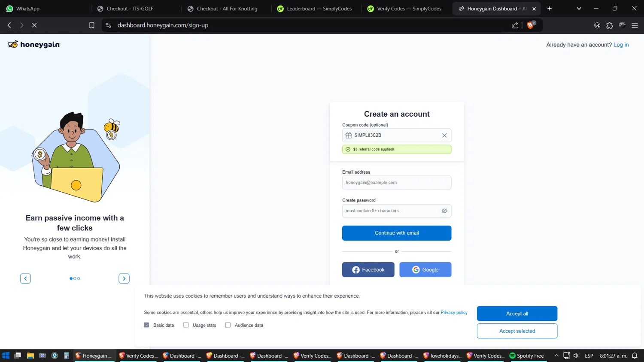Close the Honeygain Dashboard tab

(x=534, y=9)
